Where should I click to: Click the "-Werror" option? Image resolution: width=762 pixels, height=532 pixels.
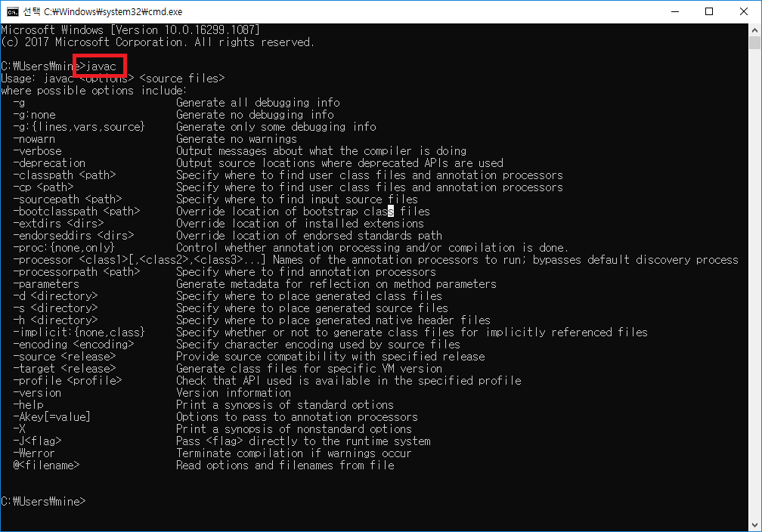[x=34, y=453]
